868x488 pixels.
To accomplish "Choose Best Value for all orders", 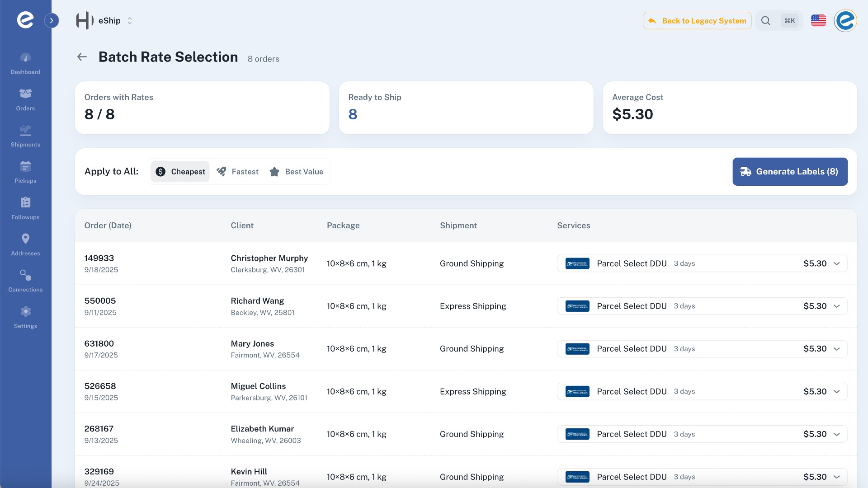I will [x=297, y=172].
